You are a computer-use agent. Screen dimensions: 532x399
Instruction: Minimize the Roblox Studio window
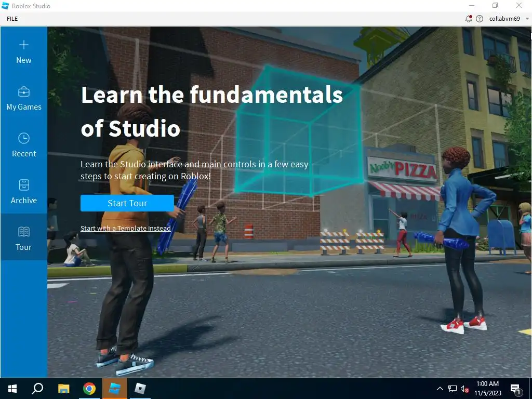click(472, 5)
